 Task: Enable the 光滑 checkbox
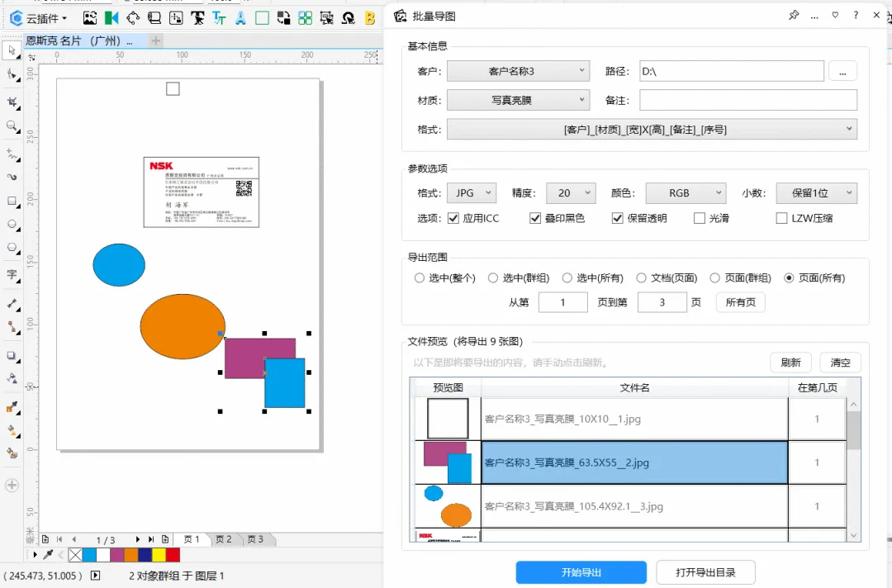[700, 218]
